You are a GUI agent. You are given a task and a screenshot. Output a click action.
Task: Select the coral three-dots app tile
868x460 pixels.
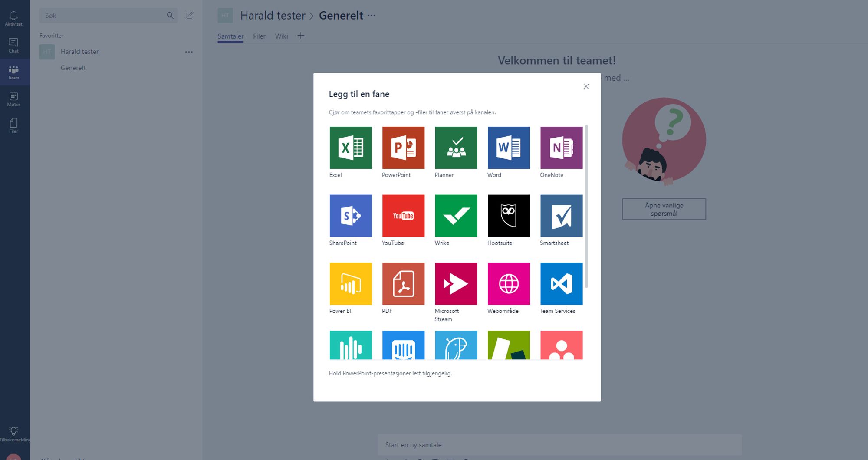(x=561, y=345)
